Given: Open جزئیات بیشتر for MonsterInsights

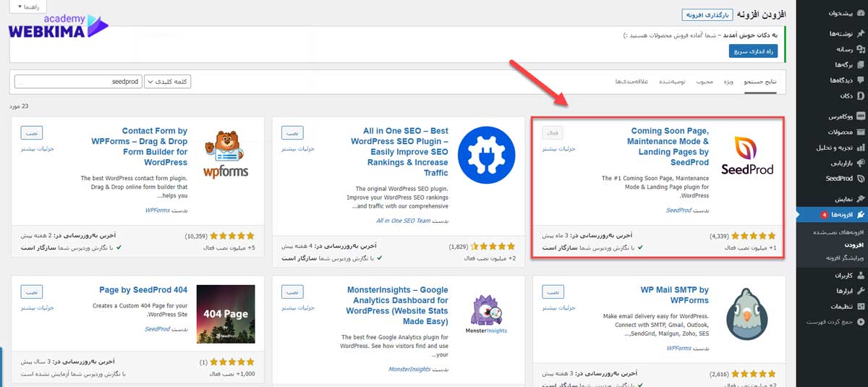Looking at the screenshot, I should coord(297,308).
